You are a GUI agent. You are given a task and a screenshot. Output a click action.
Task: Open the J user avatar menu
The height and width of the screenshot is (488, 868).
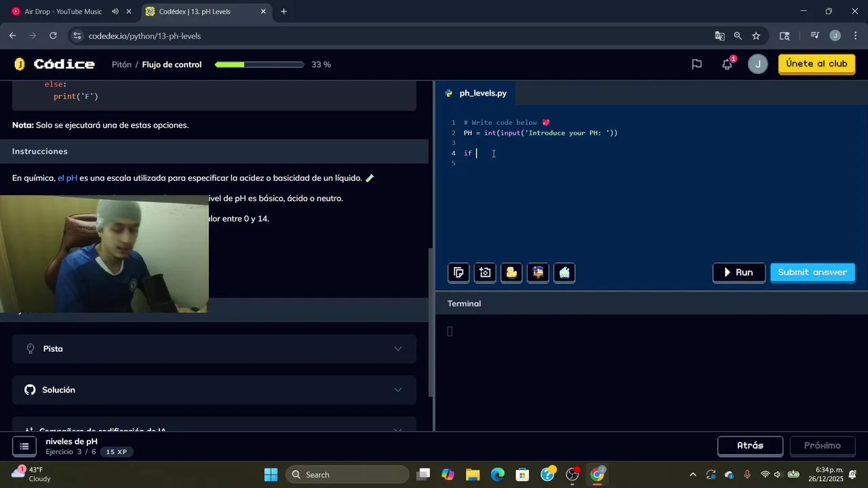(757, 64)
